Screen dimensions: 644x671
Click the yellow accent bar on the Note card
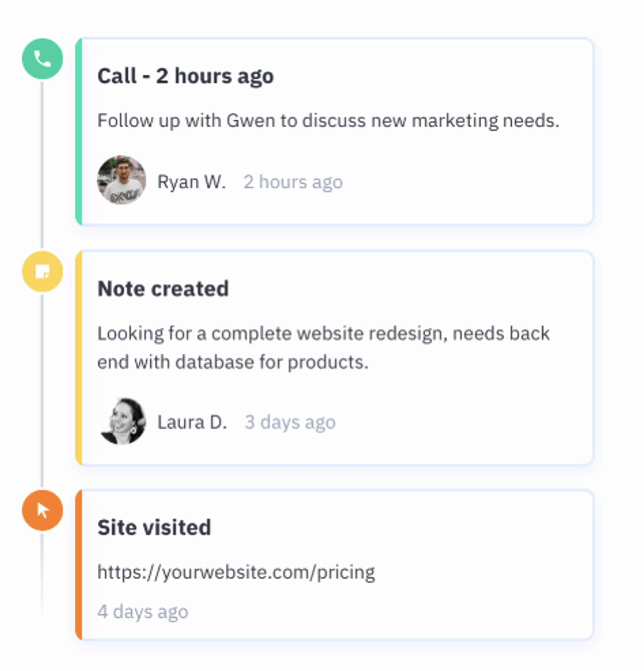(x=79, y=358)
